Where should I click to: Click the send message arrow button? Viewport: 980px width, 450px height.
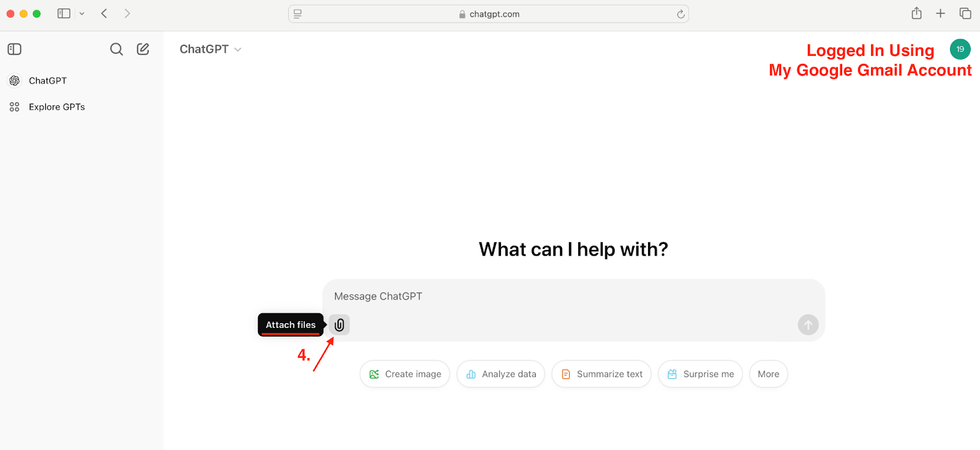808,324
